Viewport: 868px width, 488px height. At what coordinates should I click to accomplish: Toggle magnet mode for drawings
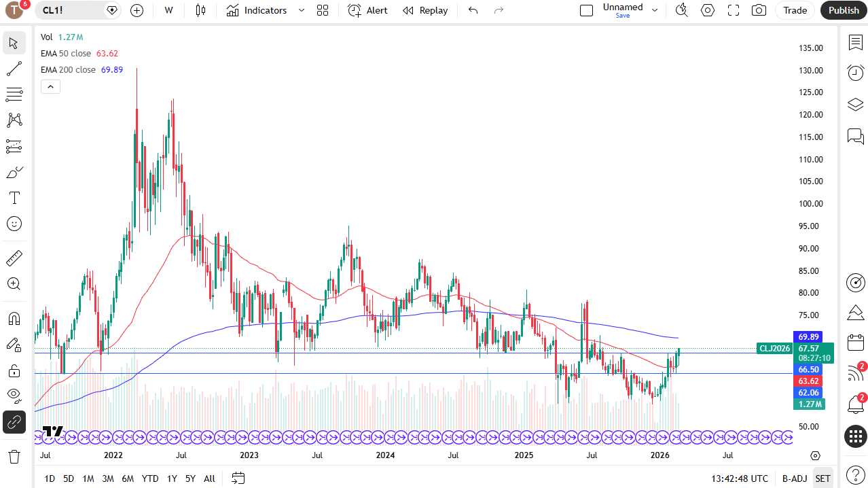[14, 319]
